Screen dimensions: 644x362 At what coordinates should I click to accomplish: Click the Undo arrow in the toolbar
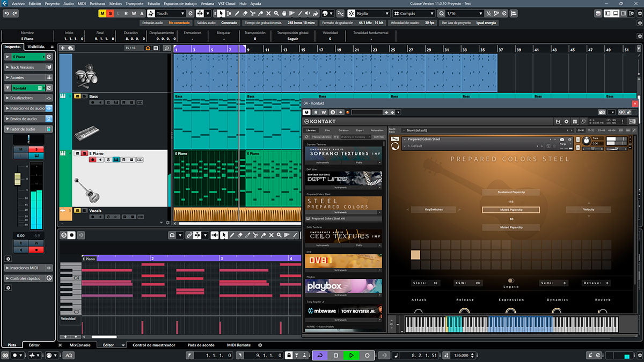click(x=7, y=13)
